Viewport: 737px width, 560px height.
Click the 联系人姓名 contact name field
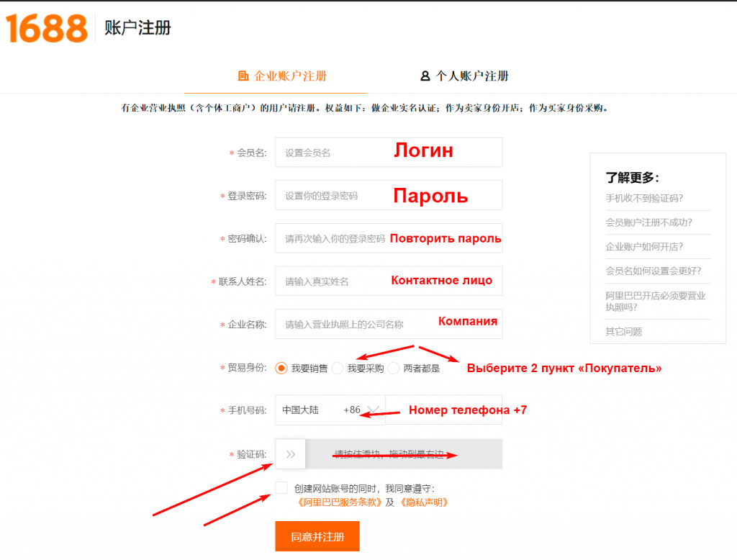point(389,281)
